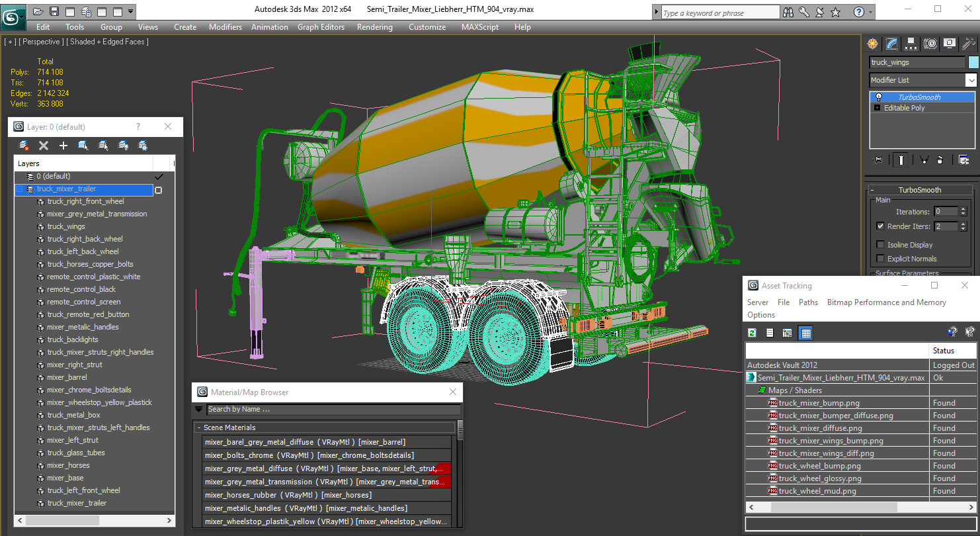The image size is (980, 536).
Task: Click Hide/Unhide All Layers icon
Action: [x=123, y=146]
